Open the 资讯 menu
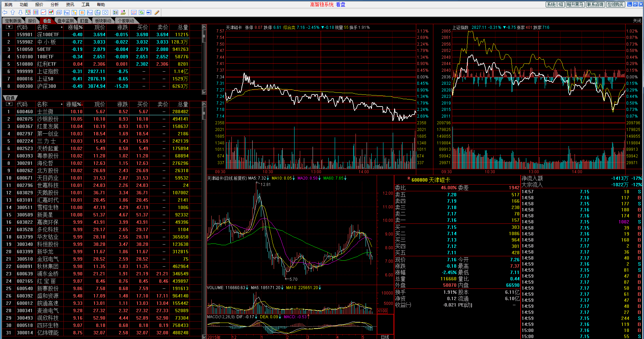 tap(70, 5)
